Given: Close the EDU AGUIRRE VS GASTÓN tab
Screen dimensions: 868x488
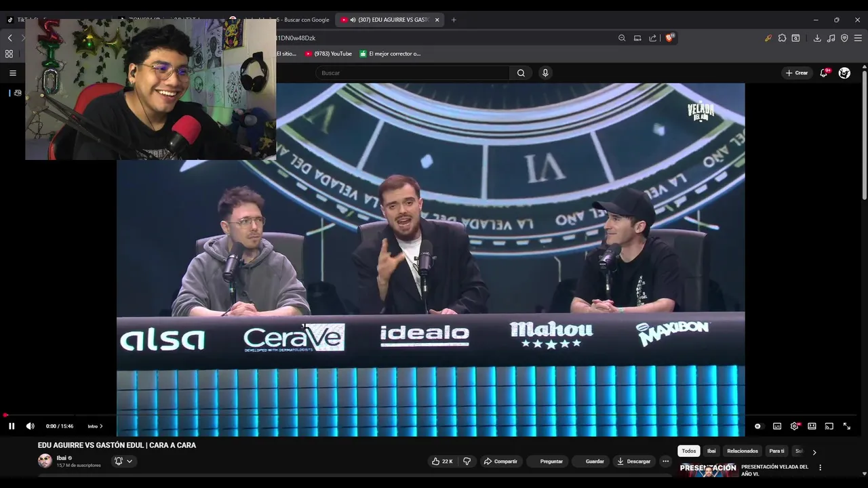Looking at the screenshot, I should click(437, 20).
